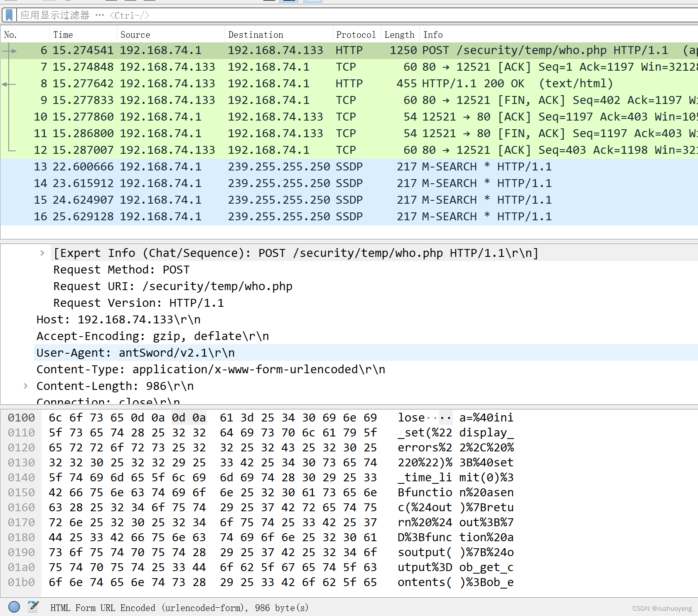Click the expert info circle icon in status bar
The height and width of the screenshot is (616, 698).
pyautogui.click(x=14, y=607)
